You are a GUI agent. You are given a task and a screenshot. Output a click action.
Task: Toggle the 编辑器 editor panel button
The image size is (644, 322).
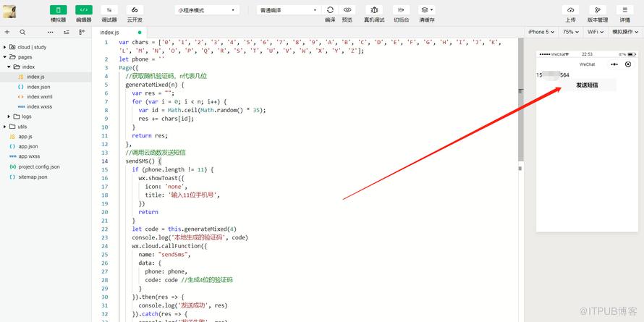[x=84, y=10]
